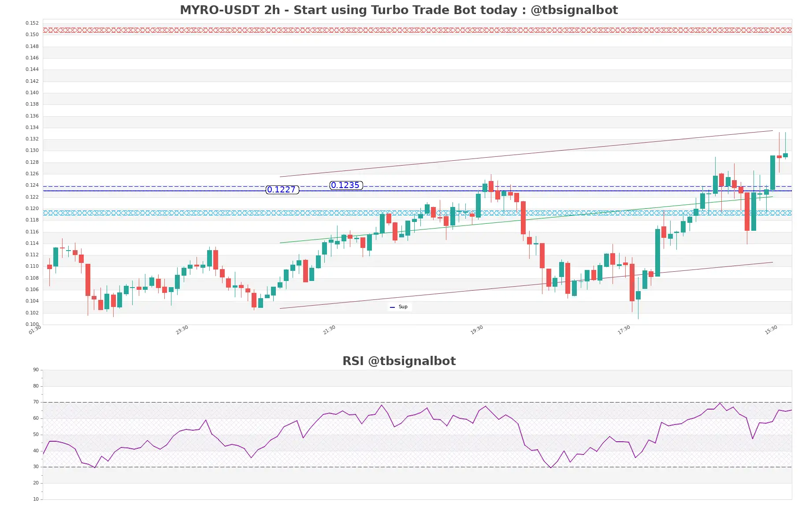Image resolution: width=798 pixels, height=532 pixels.
Task: Click the RSI 30 axis label
Action: 36,467
